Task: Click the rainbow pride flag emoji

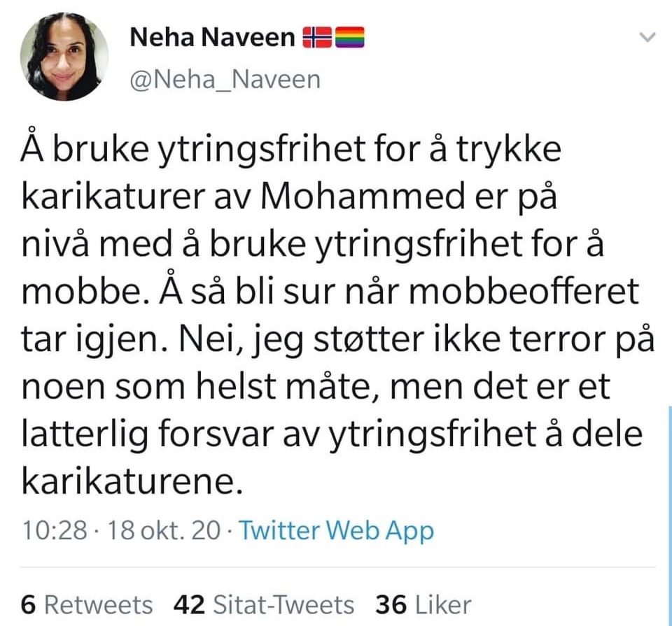Action: [348, 37]
